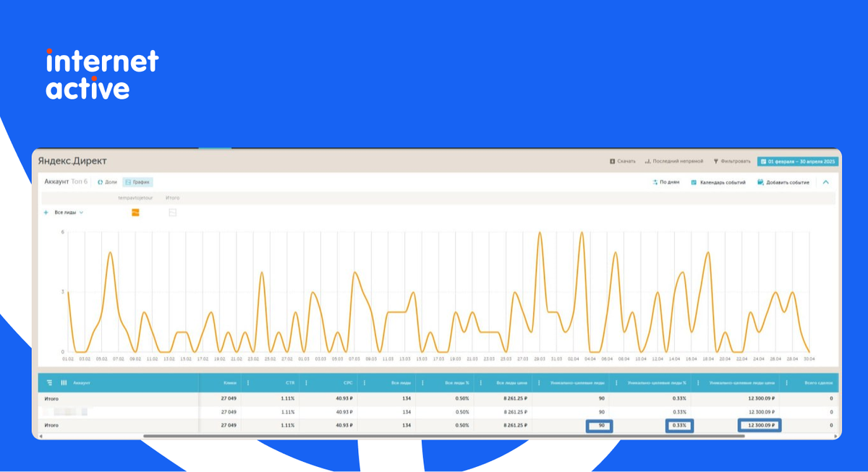Open the По дням grouping selector
Screen dimensions: 868x472
pyautogui.click(x=665, y=182)
